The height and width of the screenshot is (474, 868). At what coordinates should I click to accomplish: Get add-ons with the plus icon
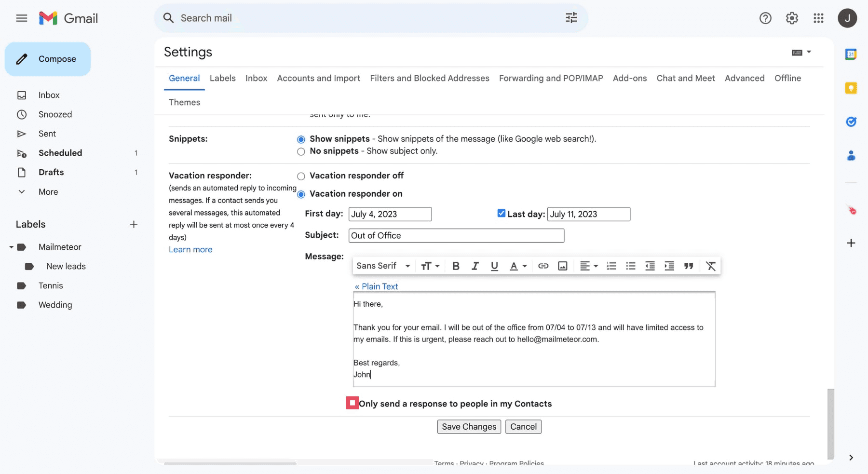(x=851, y=243)
